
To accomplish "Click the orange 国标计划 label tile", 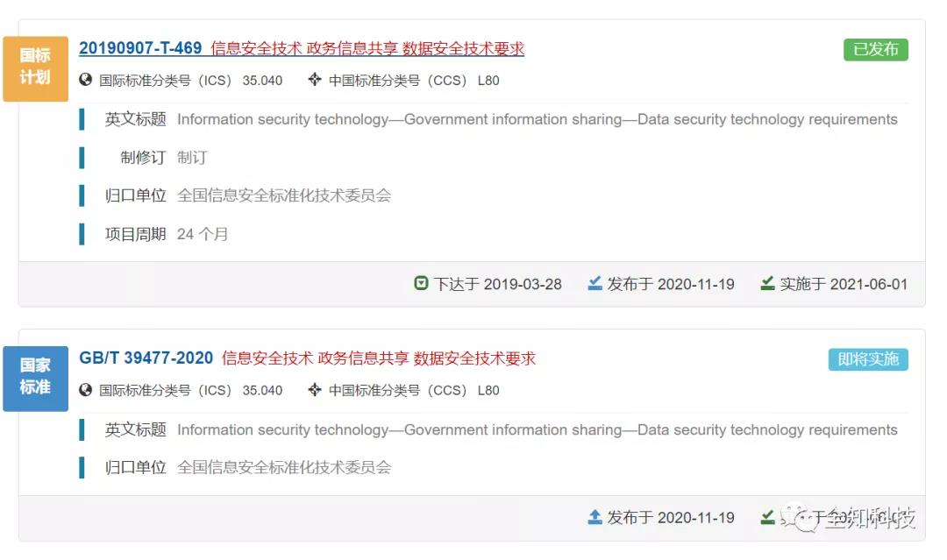I will coord(36,68).
